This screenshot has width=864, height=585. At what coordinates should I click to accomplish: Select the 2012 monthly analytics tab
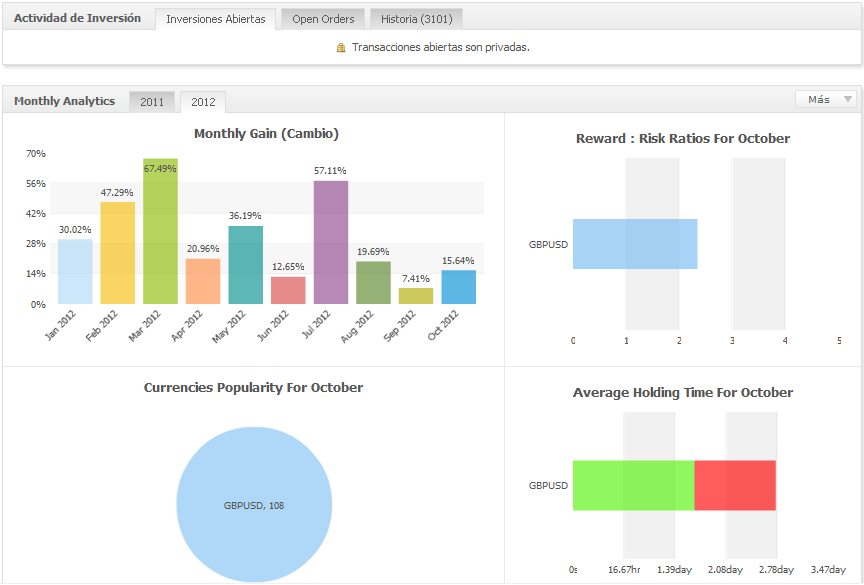tap(203, 102)
